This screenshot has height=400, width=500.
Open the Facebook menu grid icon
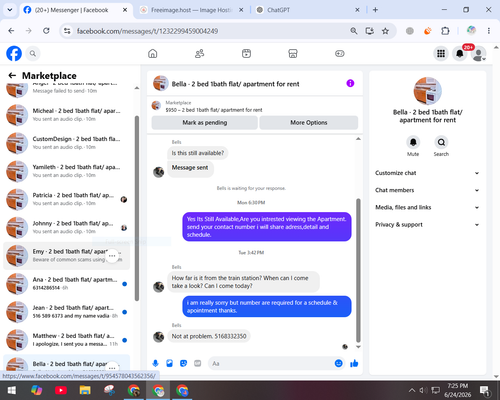pos(441,53)
